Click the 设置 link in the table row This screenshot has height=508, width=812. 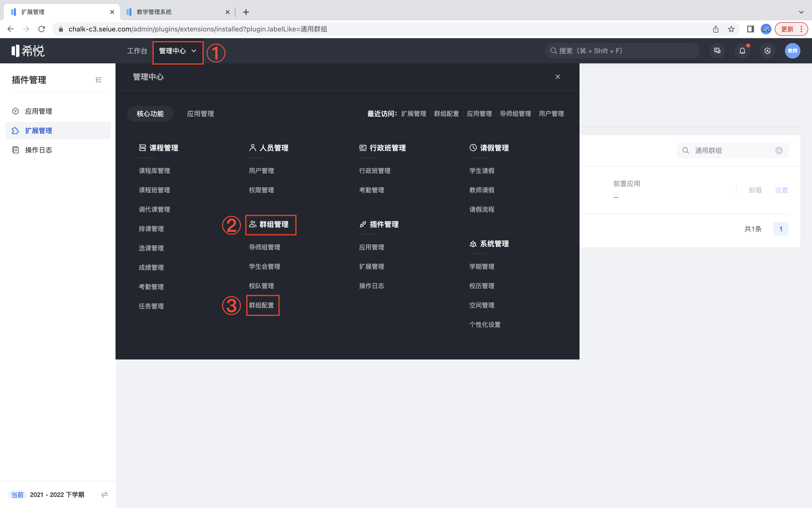click(x=781, y=190)
